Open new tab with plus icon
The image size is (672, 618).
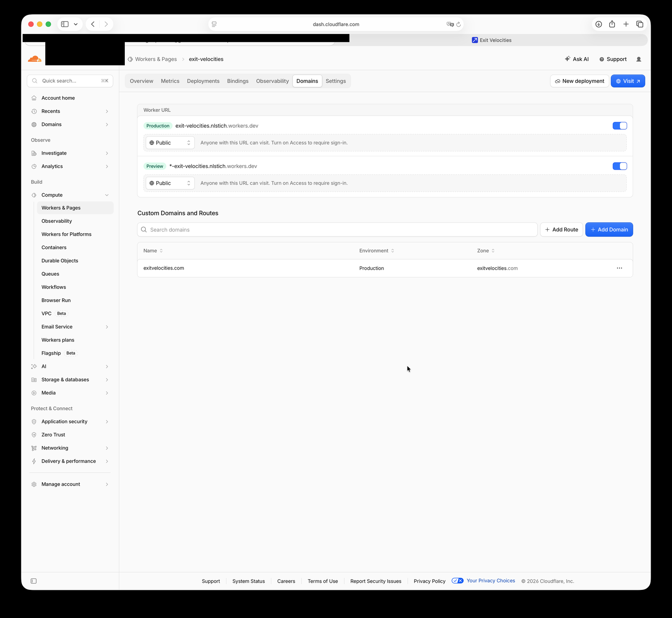point(626,24)
